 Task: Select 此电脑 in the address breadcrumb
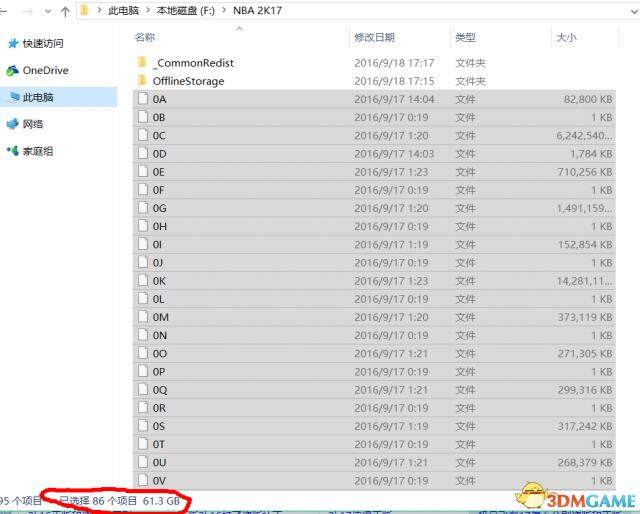(124, 11)
